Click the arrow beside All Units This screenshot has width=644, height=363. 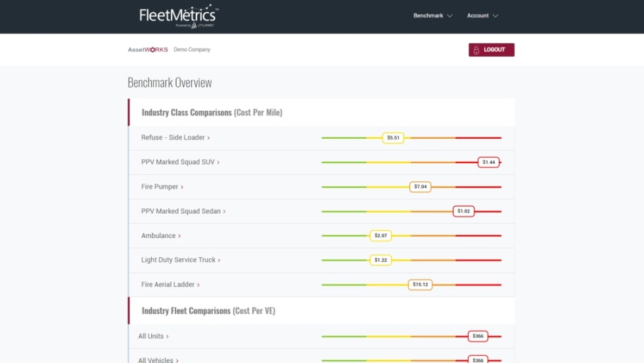[x=168, y=337]
